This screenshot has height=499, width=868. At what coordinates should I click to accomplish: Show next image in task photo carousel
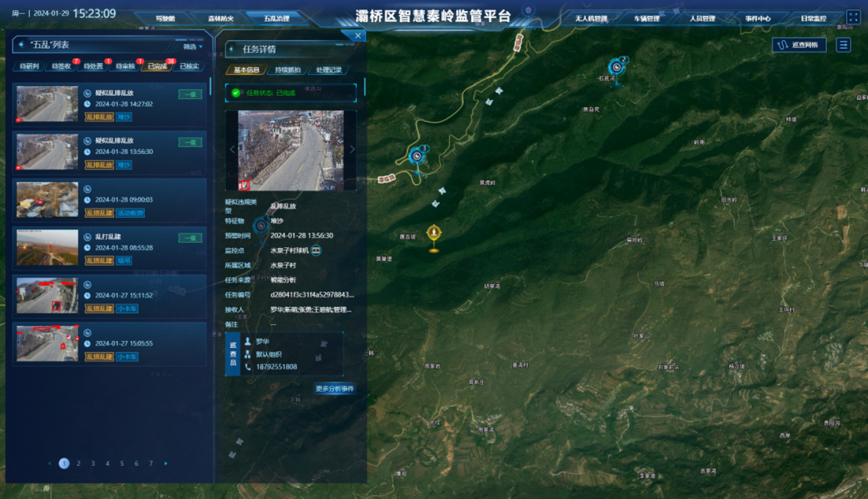351,150
